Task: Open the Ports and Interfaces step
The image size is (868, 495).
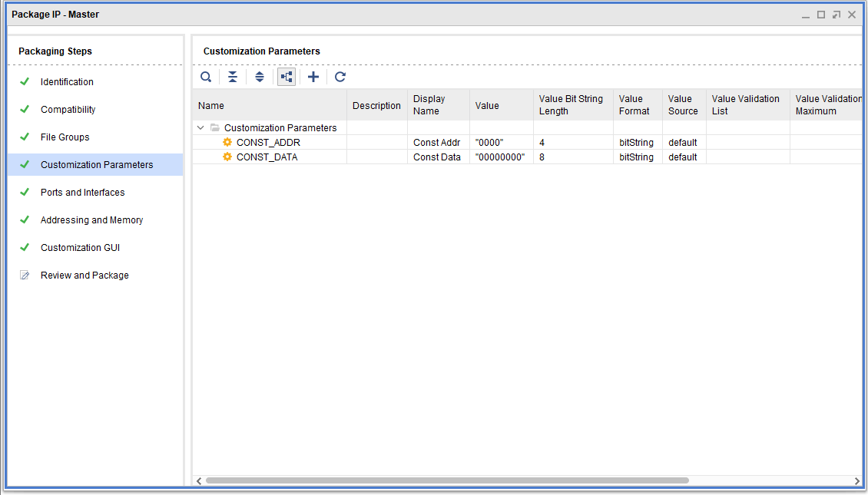Action: (x=82, y=193)
